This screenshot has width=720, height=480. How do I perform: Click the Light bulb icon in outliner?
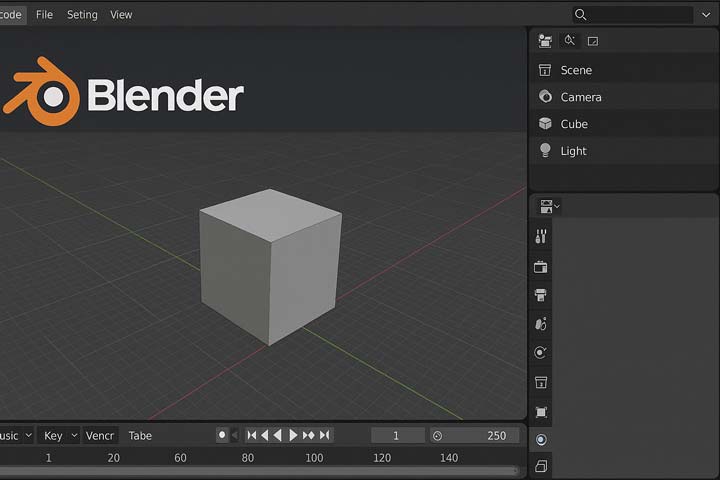coord(545,150)
